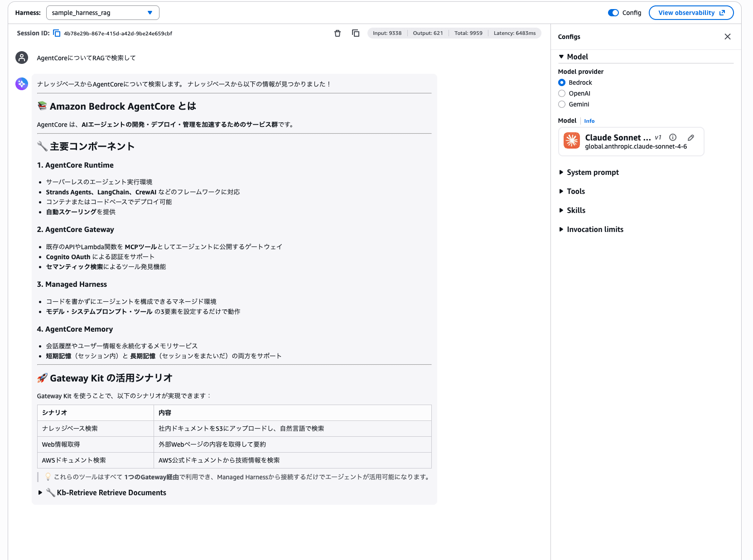The height and width of the screenshot is (560, 753).
Task: Open model info circle icon
Action: (x=673, y=137)
